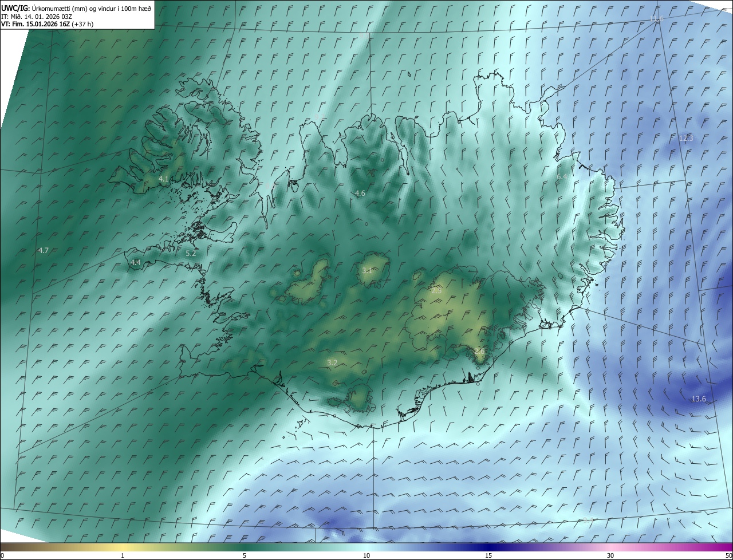The image size is (733, 560).
Task: Click the 6.4 value label on the map
Action: (x=562, y=177)
